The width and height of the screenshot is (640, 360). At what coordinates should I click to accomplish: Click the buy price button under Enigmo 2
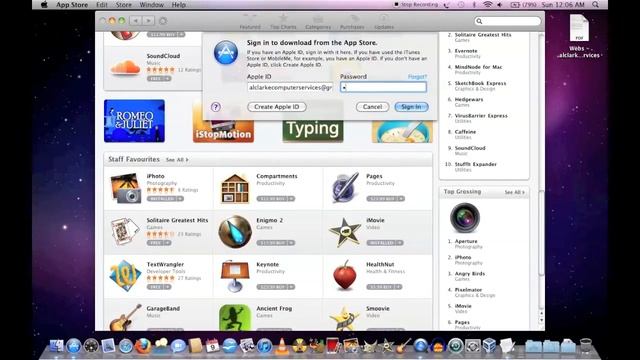point(276,243)
